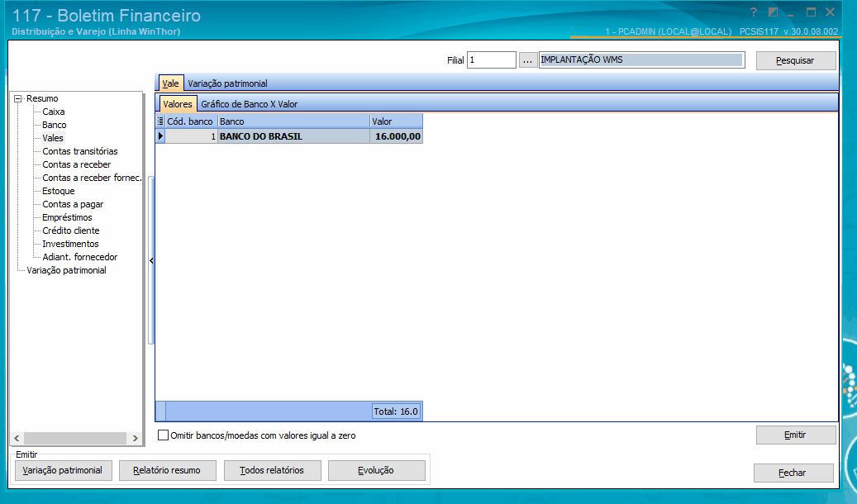Select the Resumo root tree label
The height and width of the screenshot is (504, 857).
42,98
